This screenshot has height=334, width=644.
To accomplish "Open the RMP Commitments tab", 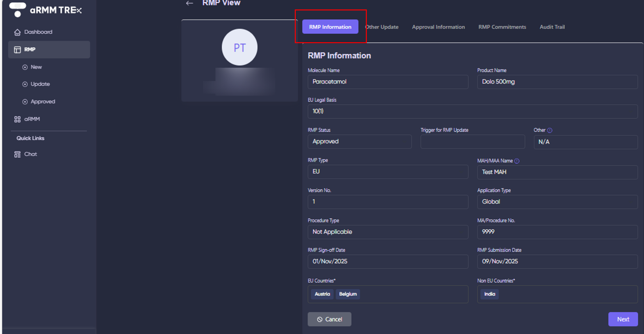I will (x=502, y=27).
